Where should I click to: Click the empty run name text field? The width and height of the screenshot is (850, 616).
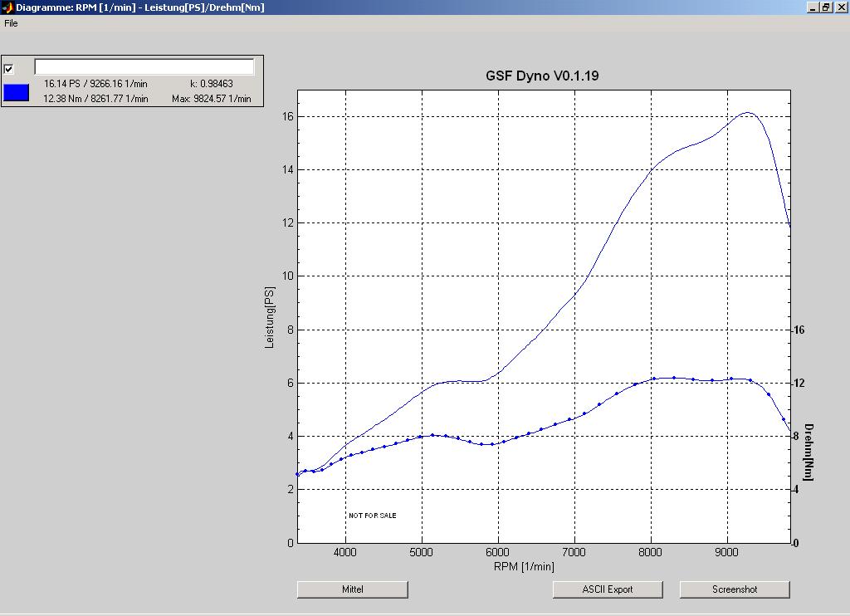click(x=144, y=67)
